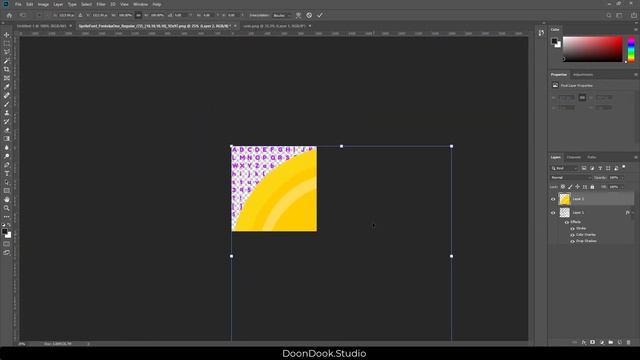640x360 pixels.
Task: Cancel the transform with the circle-slash icon
Action: tap(309, 15)
